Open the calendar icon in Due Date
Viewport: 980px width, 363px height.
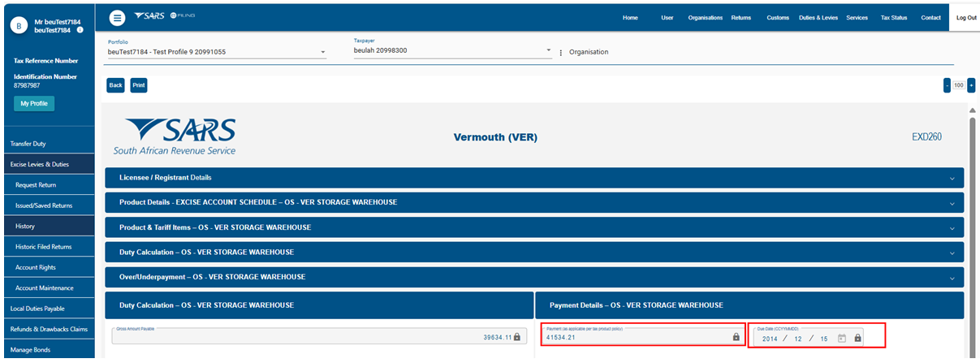point(842,338)
